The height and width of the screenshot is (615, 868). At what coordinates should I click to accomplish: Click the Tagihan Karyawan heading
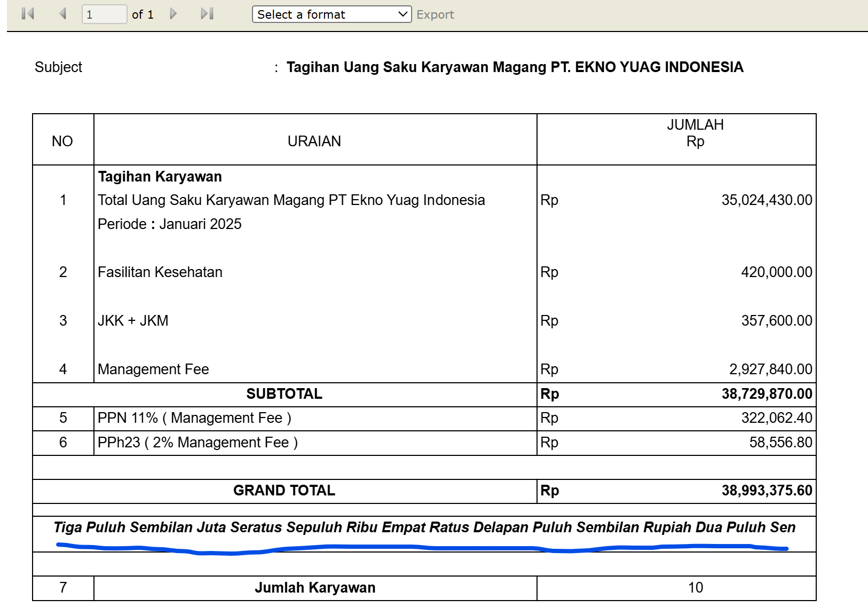coord(160,177)
